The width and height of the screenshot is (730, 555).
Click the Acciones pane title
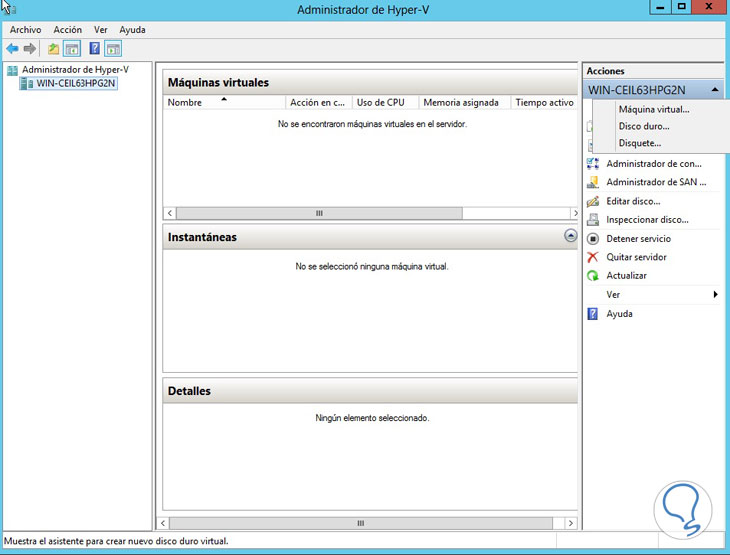pos(605,71)
